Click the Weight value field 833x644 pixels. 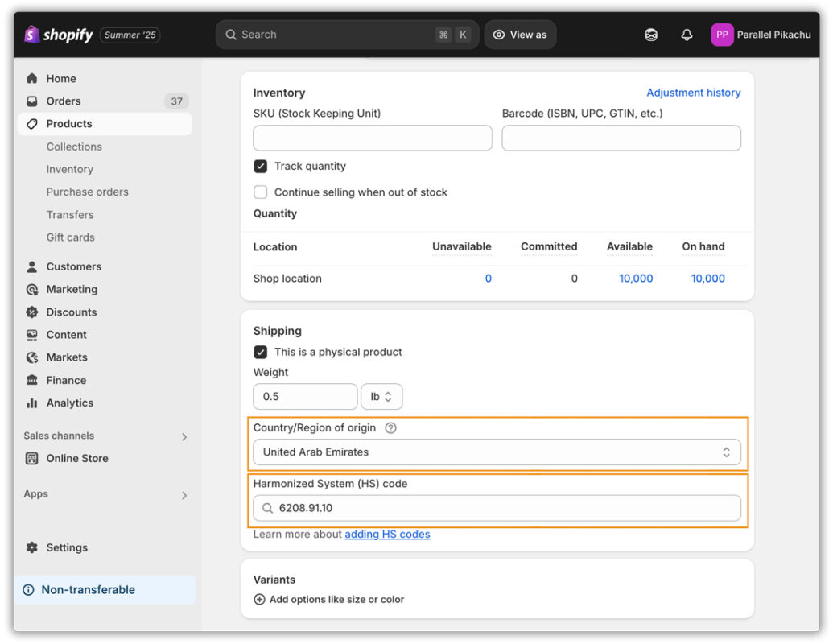pos(305,396)
